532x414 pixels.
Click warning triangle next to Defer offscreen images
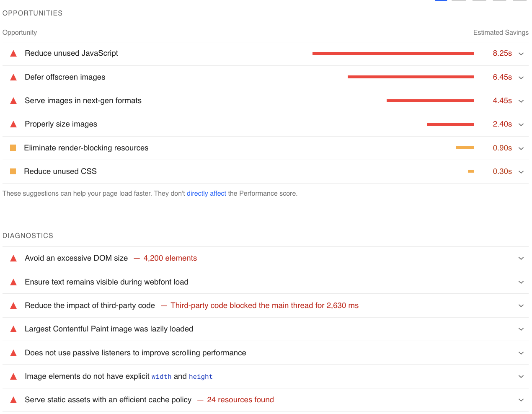[13, 78]
